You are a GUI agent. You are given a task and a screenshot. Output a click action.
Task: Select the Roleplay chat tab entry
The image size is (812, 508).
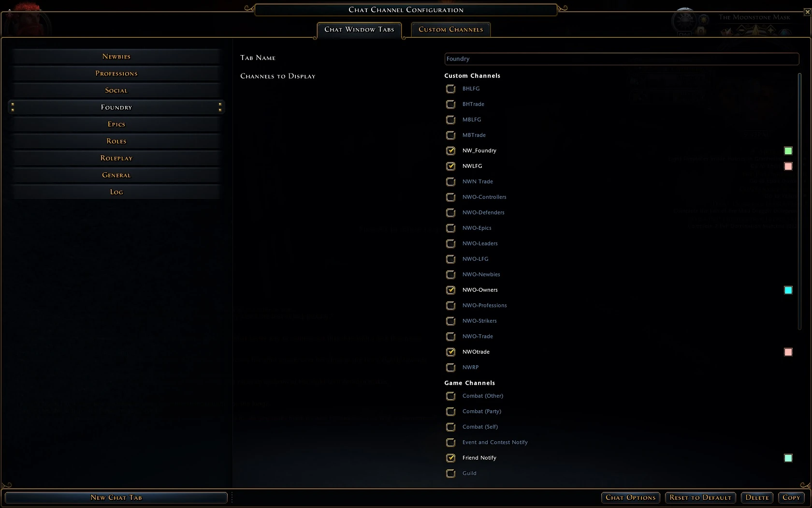[116, 158]
